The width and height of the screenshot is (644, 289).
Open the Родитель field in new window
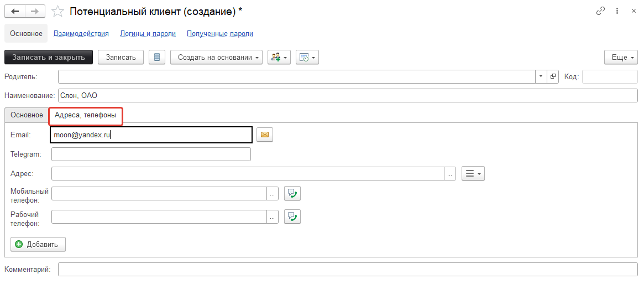(553, 77)
